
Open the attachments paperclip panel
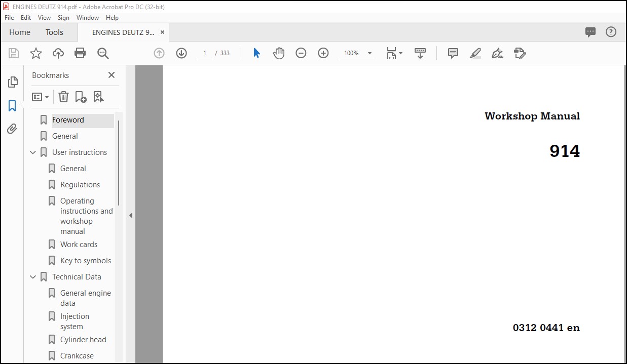(x=12, y=129)
